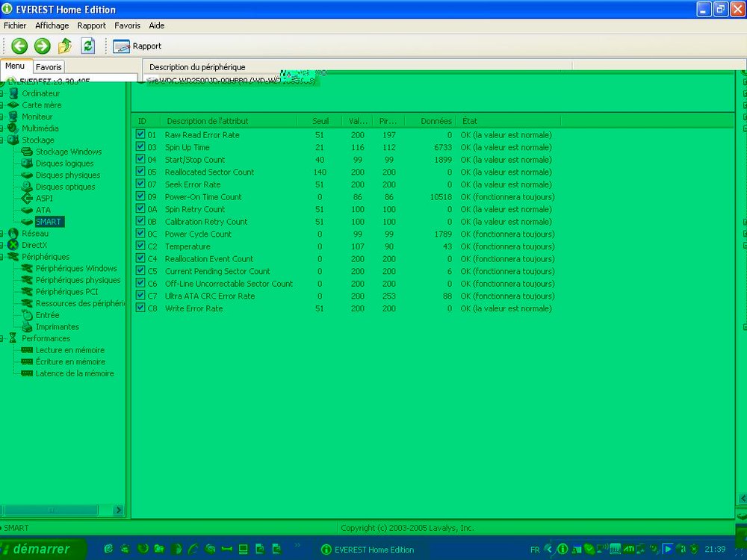Image resolution: width=747 pixels, height=560 pixels.
Task: Click the SMART drive icon in tree
Action: tap(27, 222)
